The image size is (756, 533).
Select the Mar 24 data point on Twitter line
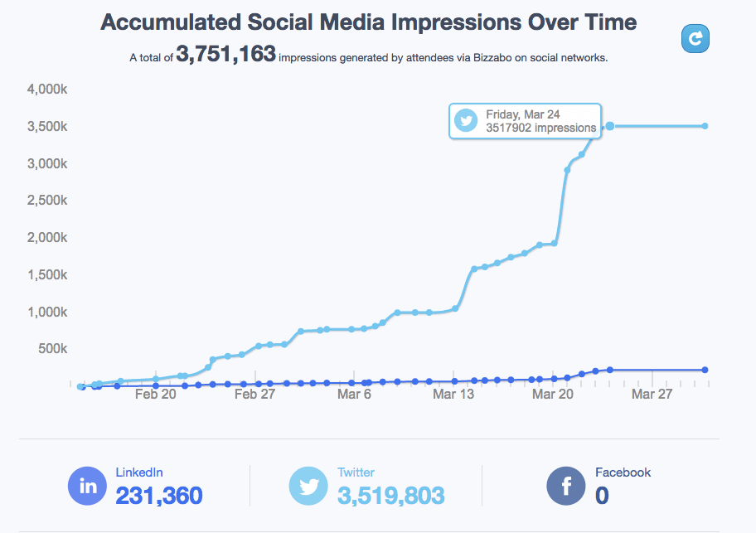point(609,125)
